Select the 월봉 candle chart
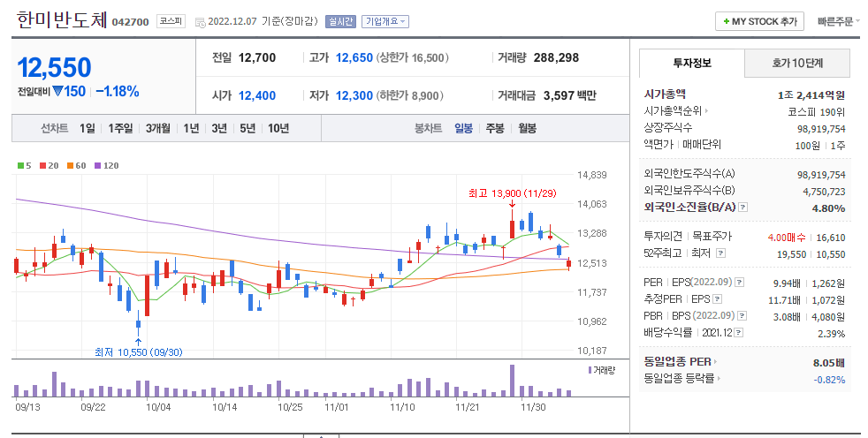The height and width of the screenshot is (438, 868). (527, 128)
